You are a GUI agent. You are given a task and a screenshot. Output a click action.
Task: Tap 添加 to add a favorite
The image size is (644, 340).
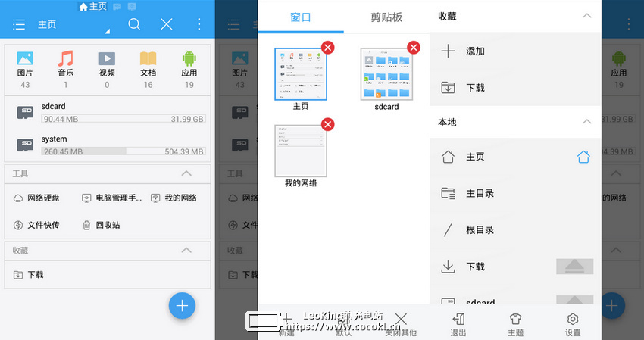coord(515,51)
